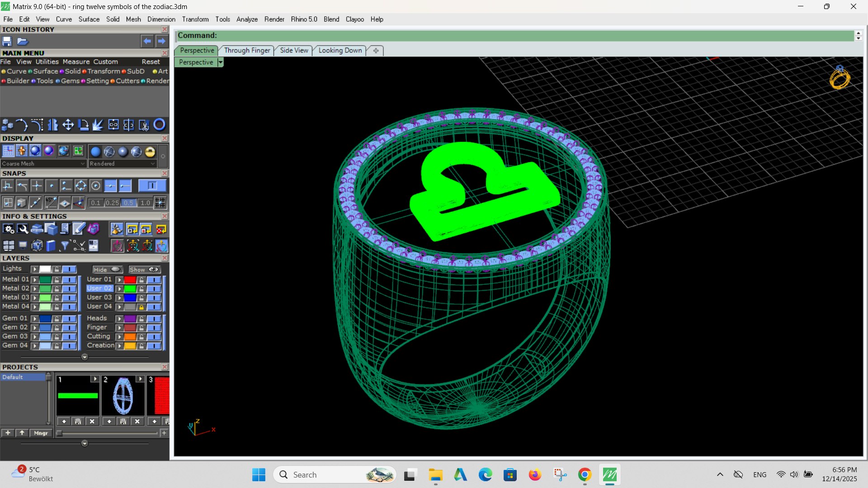Select the 0.25 grid snap spacing
The width and height of the screenshot is (868, 488).
[112, 203]
